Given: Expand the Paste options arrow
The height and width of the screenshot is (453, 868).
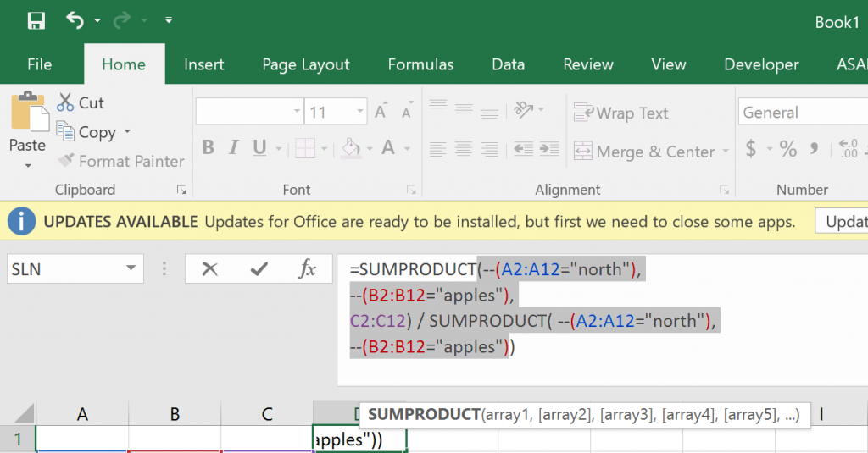Looking at the screenshot, I should [28, 165].
